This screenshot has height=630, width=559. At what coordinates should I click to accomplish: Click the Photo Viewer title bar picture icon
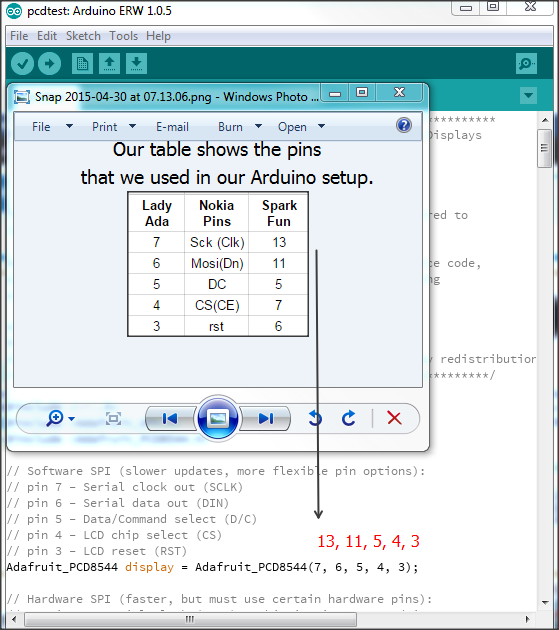click(x=22, y=97)
